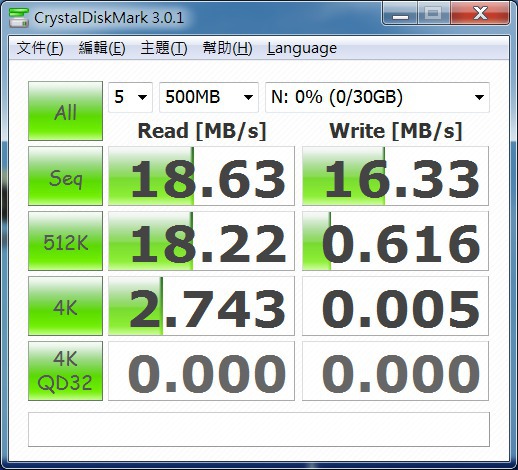Start the 4K random test
This screenshot has height=470, width=518.
pyautogui.click(x=65, y=306)
